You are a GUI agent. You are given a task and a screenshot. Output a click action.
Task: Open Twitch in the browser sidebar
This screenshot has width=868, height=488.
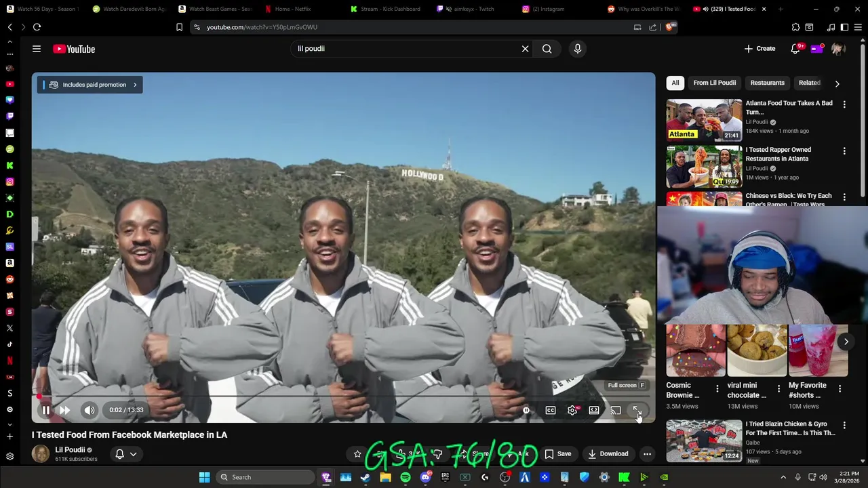point(9,117)
